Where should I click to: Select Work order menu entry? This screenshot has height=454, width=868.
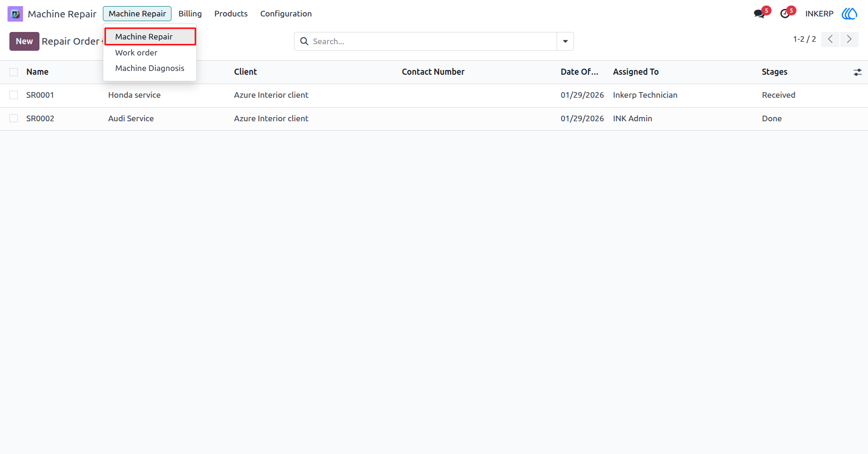click(136, 53)
